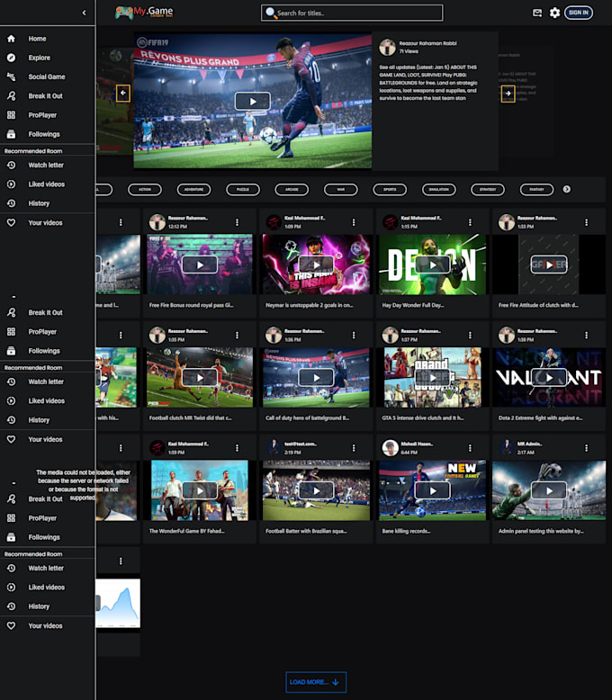This screenshot has width=612, height=700.
Task: Show more categories with the chip row arrow
Action: tap(566, 189)
